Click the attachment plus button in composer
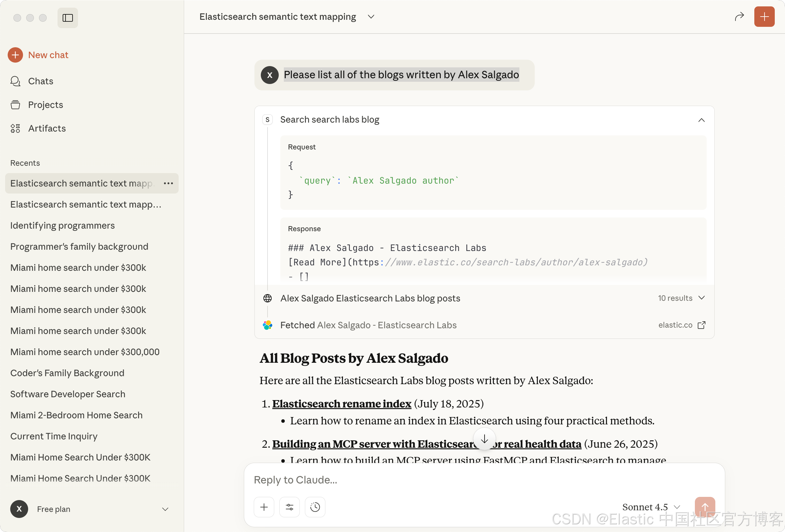The height and width of the screenshot is (532, 785). tap(264, 507)
